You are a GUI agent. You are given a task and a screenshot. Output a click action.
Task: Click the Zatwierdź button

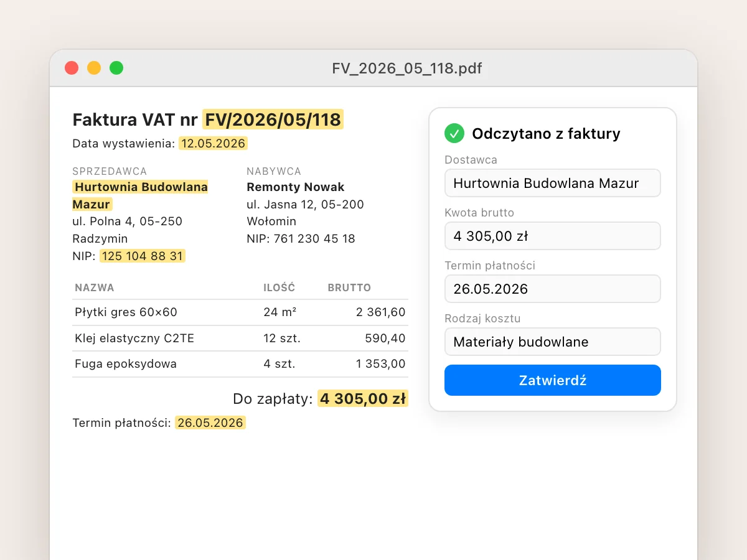(x=553, y=380)
